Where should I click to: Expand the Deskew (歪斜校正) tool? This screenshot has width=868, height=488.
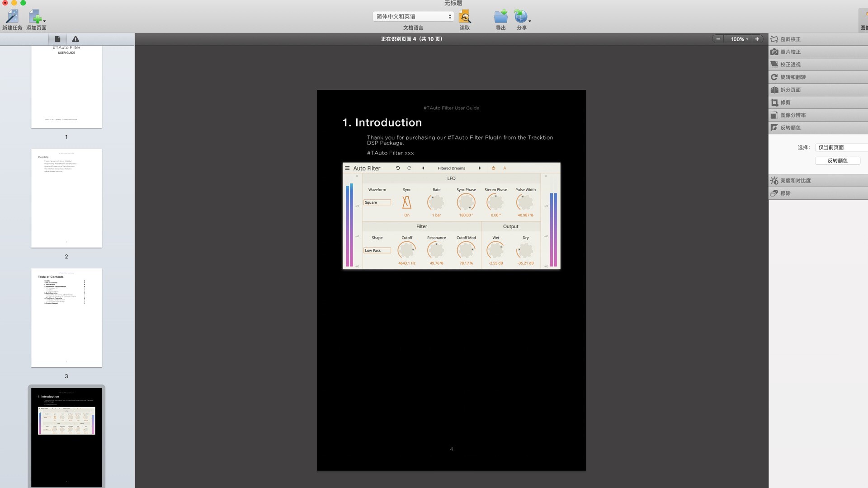[x=818, y=39]
